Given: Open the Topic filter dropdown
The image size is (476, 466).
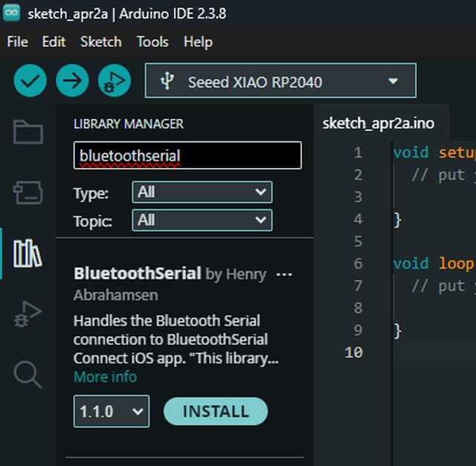Looking at the screenshot, I should coord(202,220).
